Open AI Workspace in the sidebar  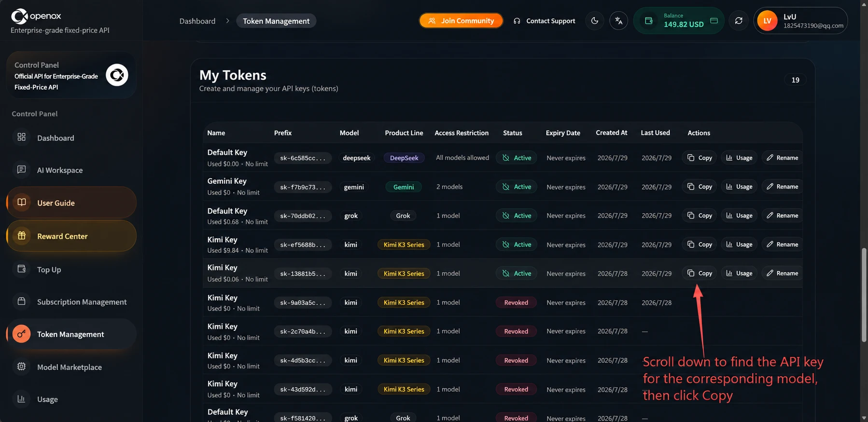(71, 170)
